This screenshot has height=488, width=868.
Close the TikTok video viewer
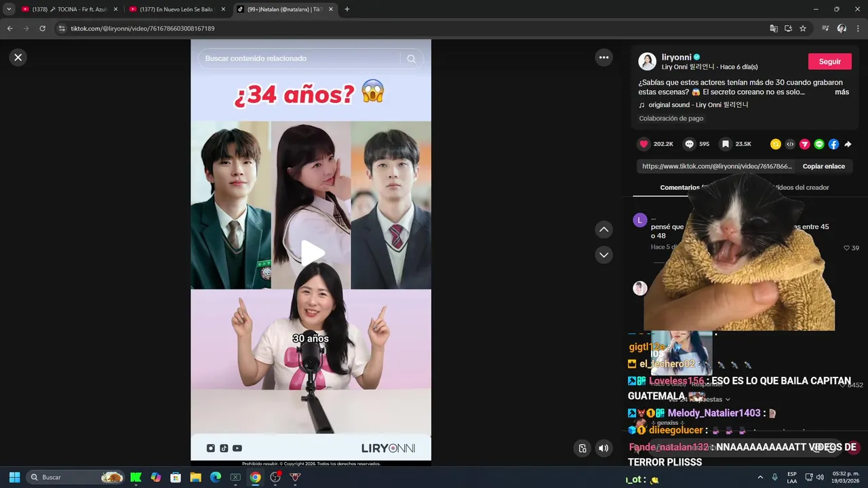[x=18, y=58]
